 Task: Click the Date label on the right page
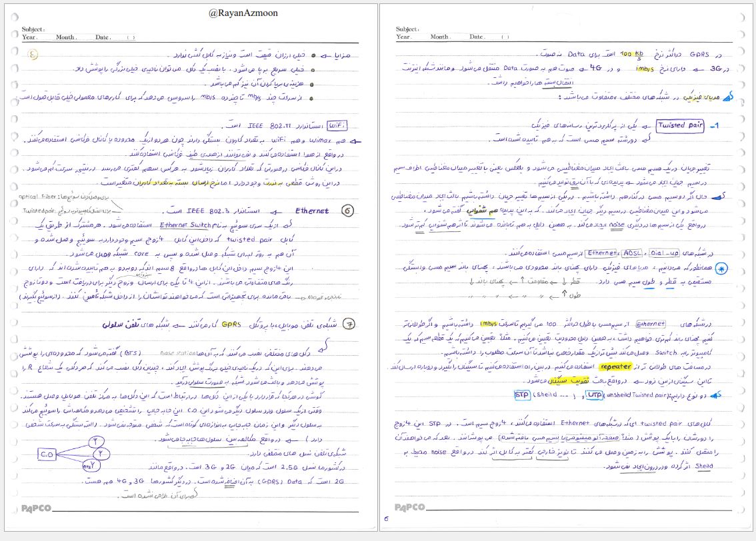coord(477,37)
